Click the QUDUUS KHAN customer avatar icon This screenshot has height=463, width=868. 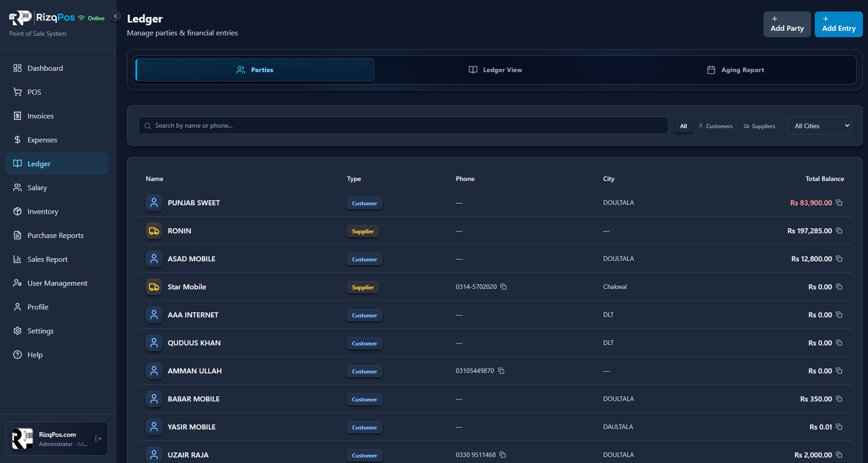154,343
